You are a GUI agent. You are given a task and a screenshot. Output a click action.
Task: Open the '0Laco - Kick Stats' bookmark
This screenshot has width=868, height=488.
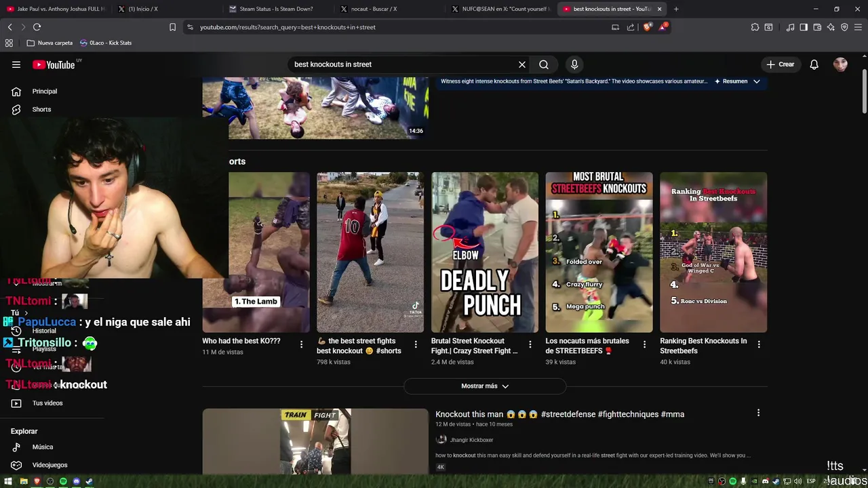coord(105,43)
